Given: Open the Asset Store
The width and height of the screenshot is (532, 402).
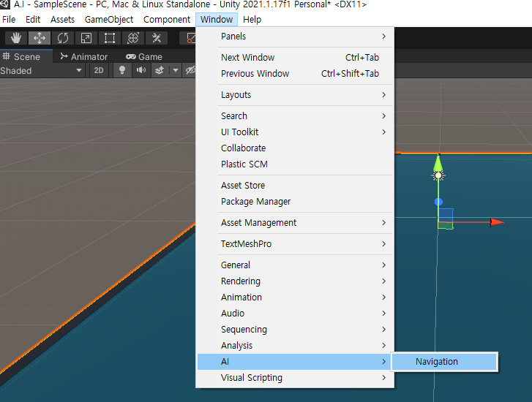Looking at the screenshot, I should pos(295,186).
